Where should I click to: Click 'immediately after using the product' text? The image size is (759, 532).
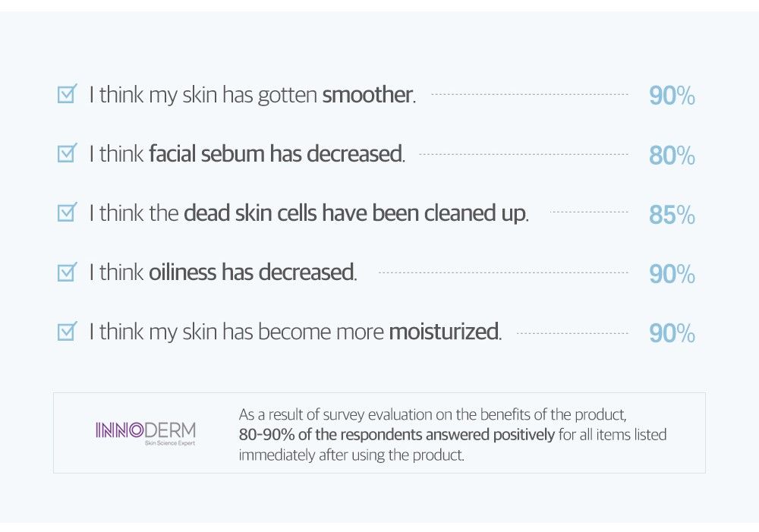351,455
